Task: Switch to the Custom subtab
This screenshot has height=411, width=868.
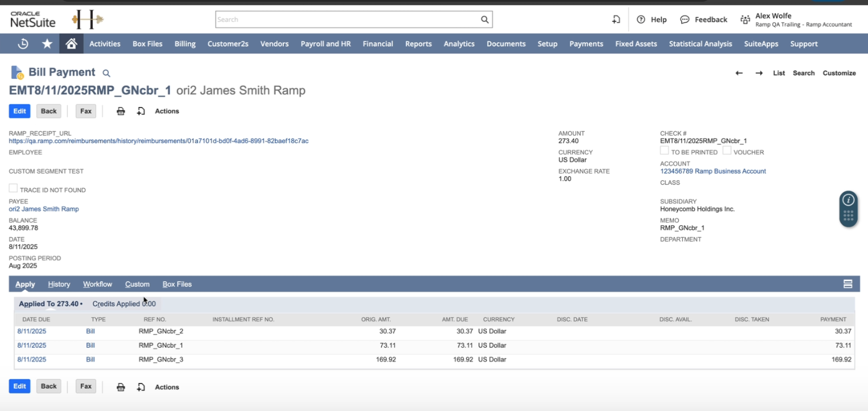Action: point(137,284)
